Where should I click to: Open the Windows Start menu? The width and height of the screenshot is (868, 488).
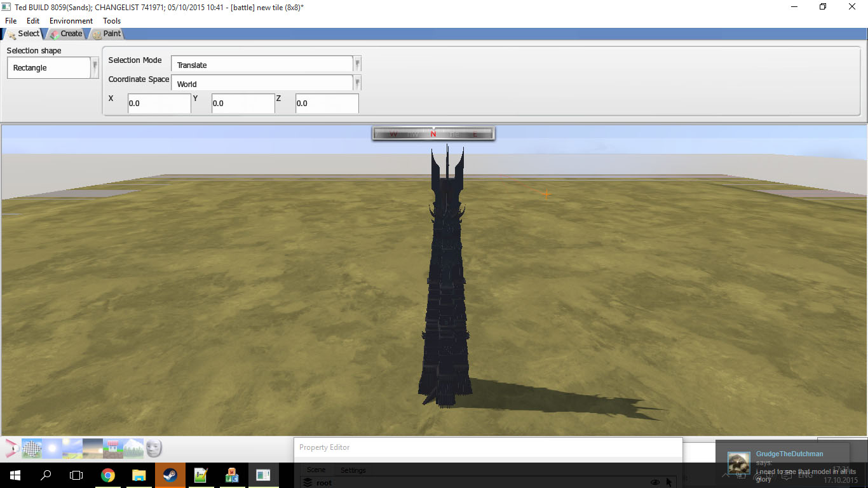tap(15, 475)
